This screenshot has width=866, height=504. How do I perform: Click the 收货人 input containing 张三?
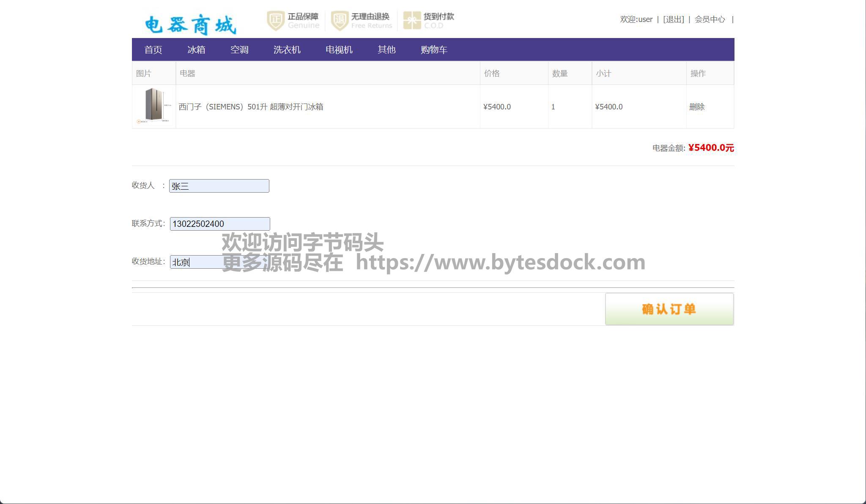219,186
